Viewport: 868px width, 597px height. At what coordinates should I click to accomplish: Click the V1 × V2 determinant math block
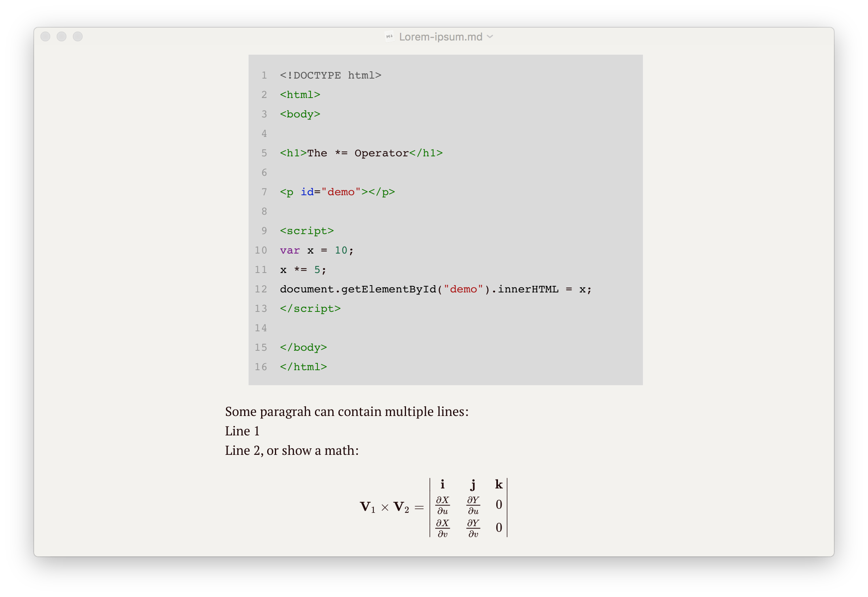click(x=434, y=507)
